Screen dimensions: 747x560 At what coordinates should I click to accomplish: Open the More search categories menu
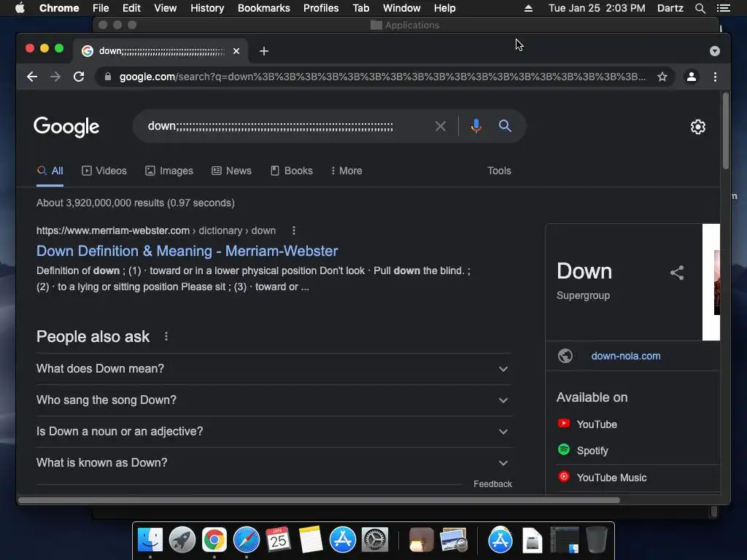click(347, 171)
